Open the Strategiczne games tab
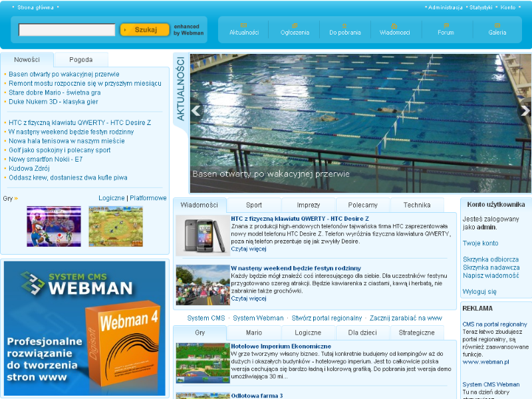This screenshot has height=399, width=532. click(x=416, y=332)
